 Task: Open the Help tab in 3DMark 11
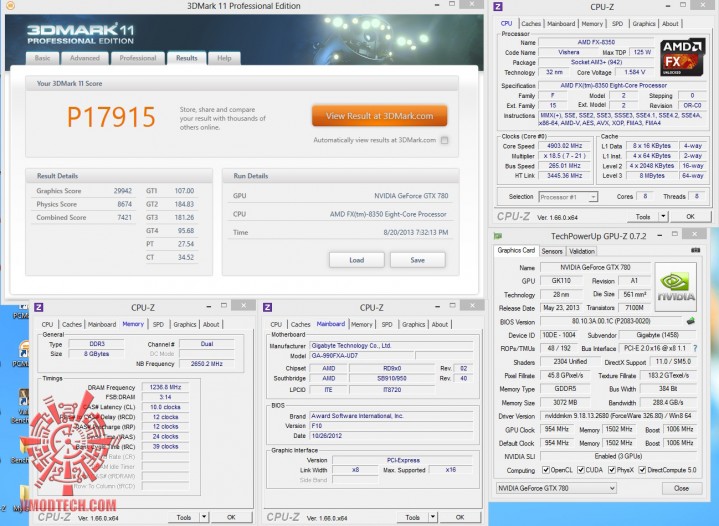tap(224, 58)
